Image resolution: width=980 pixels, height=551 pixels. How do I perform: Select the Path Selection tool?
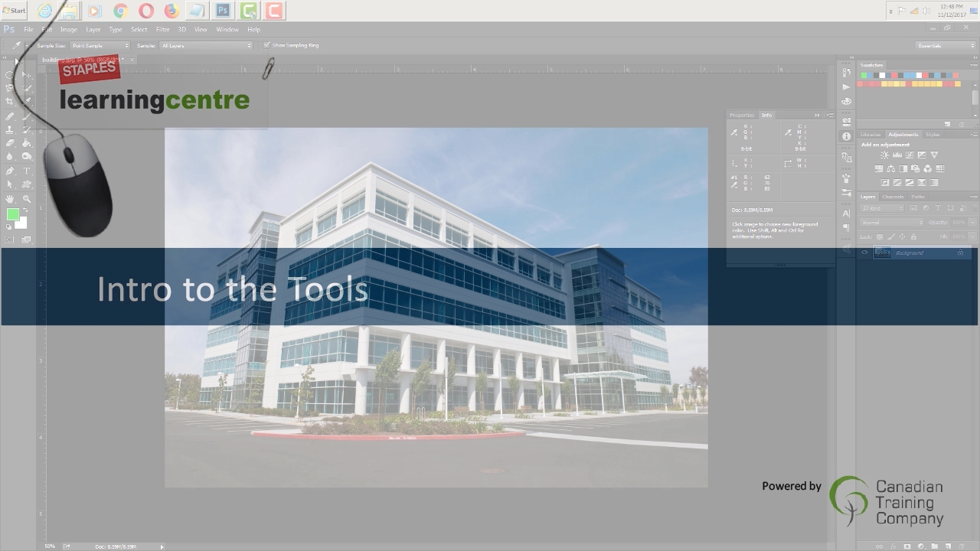[x=10, y=184]
